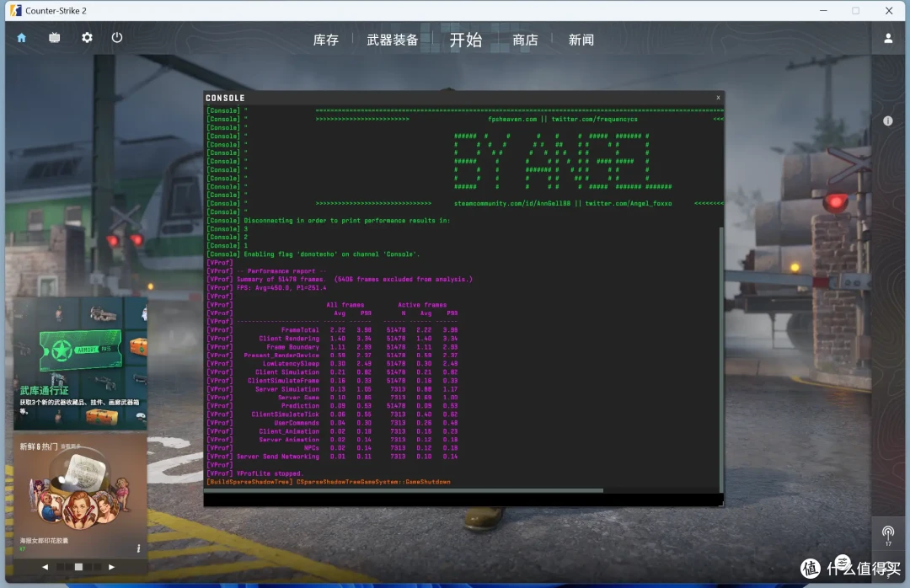Click the 'Client Rendering' row

coord(333,339)
